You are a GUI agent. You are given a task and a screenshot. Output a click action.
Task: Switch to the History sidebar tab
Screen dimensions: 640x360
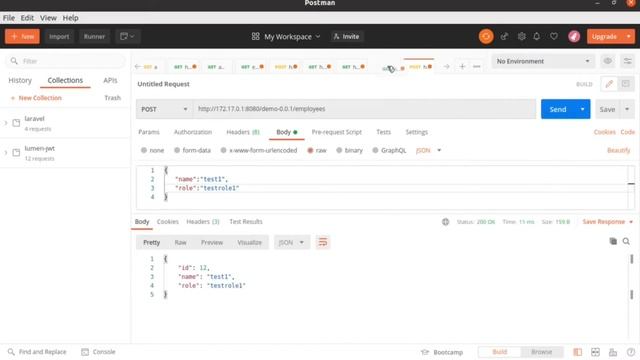click(20, 80)
